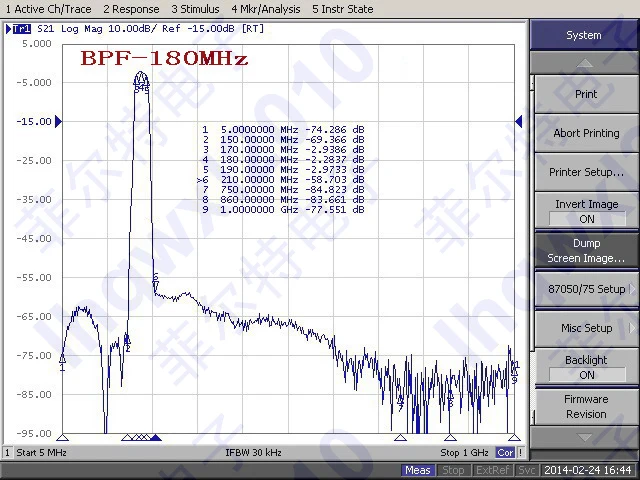The height and width of the screenshot is (480, 640).
Task: Select marker 8 triangle on bottom axis
Action: 450,438
